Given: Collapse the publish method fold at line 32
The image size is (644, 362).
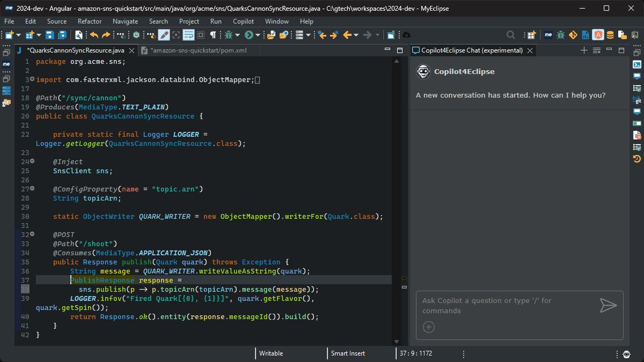Looking at the screenshot, I should click(x=32, y=234).
